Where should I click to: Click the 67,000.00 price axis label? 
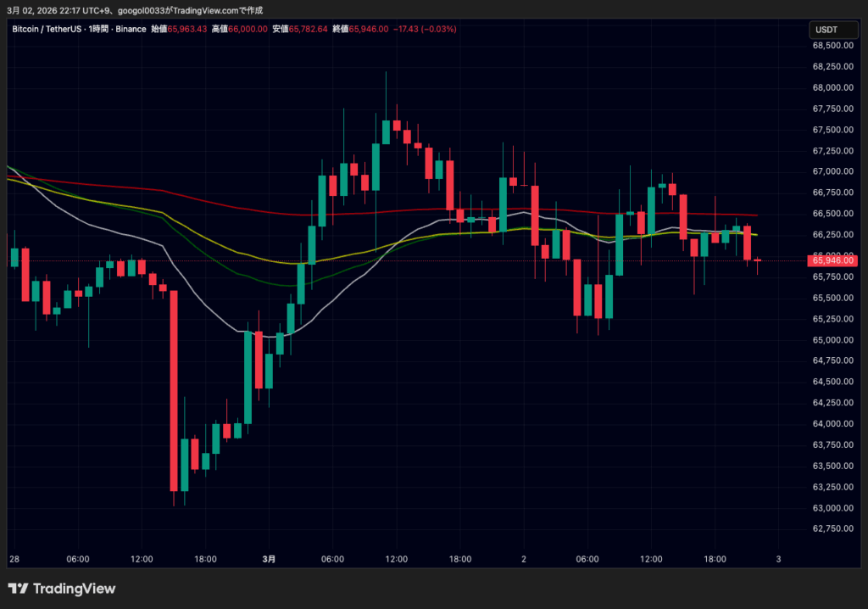[832, 171]
